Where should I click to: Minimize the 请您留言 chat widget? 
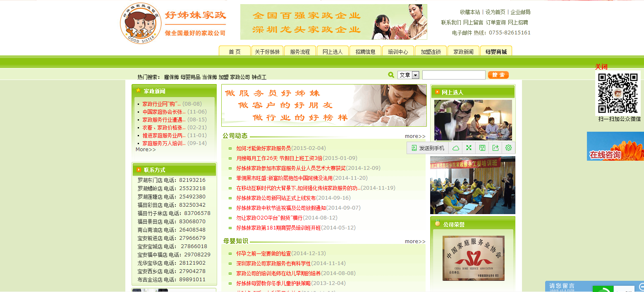point(641,286)
